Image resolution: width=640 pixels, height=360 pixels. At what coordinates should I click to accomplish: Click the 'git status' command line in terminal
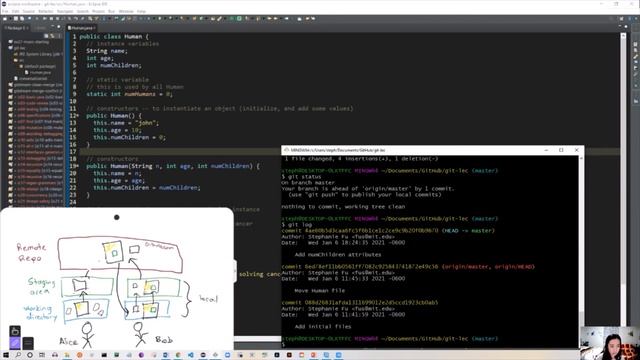click(x=301, y=177)
